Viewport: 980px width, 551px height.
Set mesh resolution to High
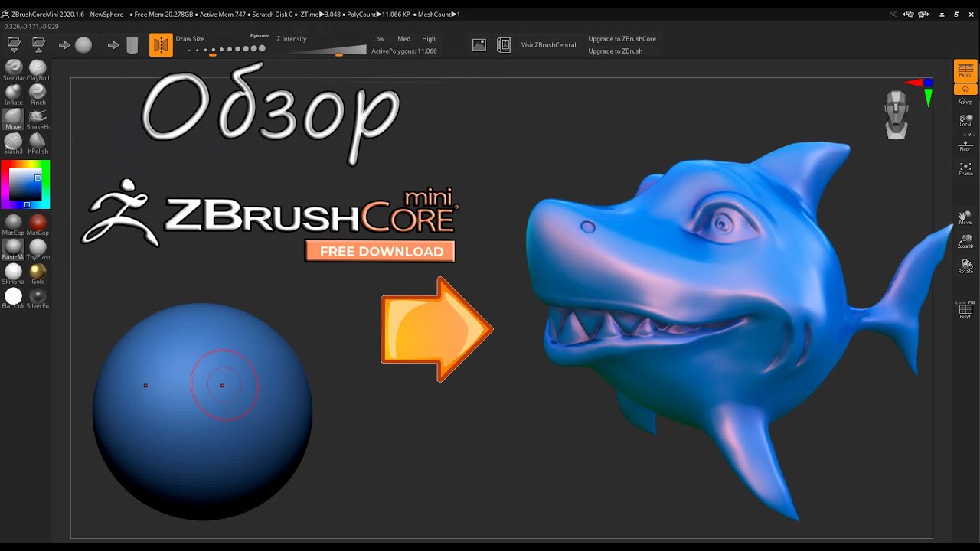(x=429, y=39)
